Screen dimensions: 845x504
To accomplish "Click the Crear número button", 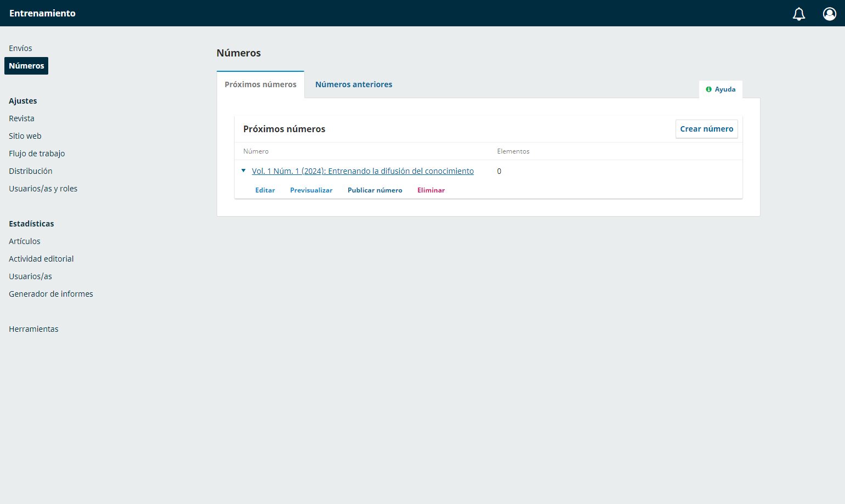I will 706,129.
